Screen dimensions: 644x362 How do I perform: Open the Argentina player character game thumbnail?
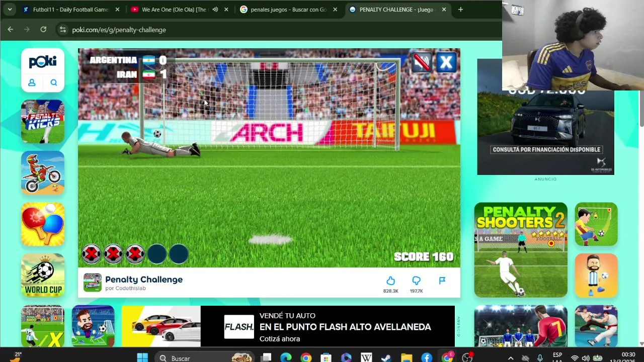(596, 275)
